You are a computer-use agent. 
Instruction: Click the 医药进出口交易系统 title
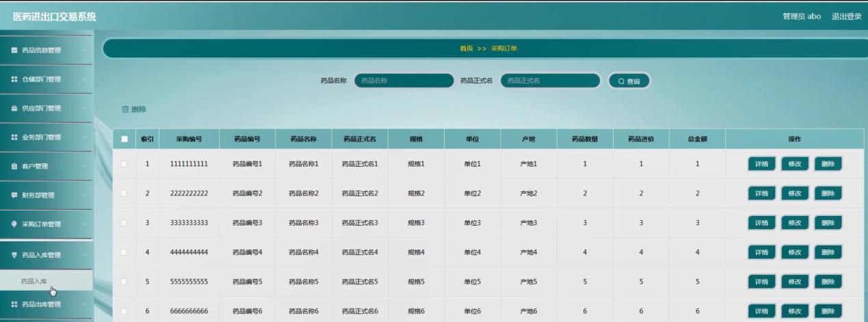[x=55, y=16]
